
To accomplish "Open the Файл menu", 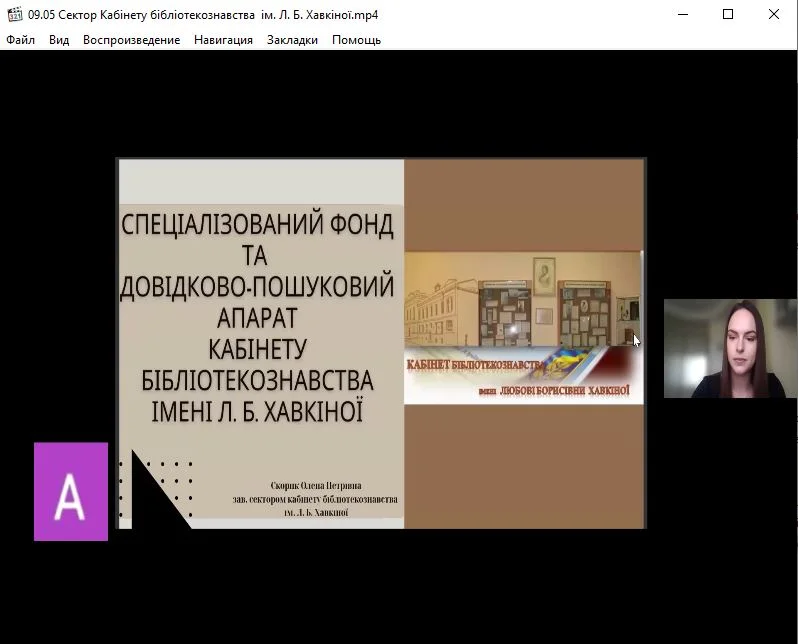I will (x=20, y=40).
